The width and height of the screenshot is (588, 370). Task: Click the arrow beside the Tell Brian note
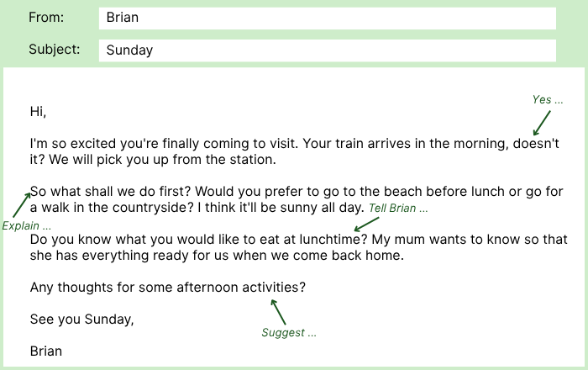click(365, 223)
